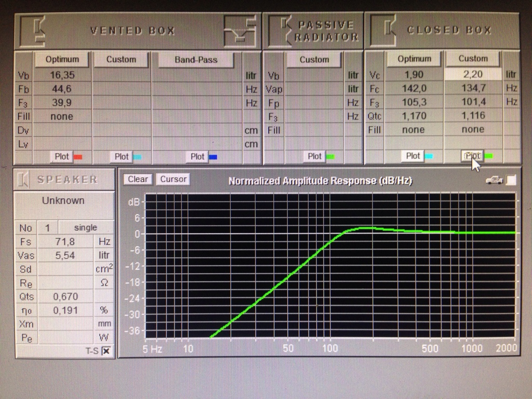Click the red plot color swatch
Screen dimensions: 532x399
[78, 157]
